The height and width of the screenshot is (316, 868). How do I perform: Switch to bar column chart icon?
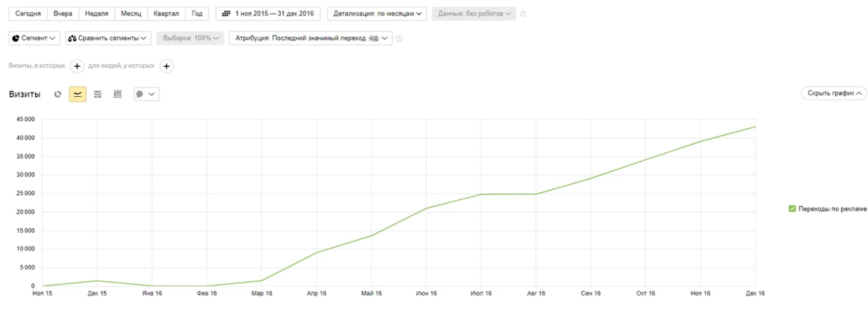tap(117, 94)
